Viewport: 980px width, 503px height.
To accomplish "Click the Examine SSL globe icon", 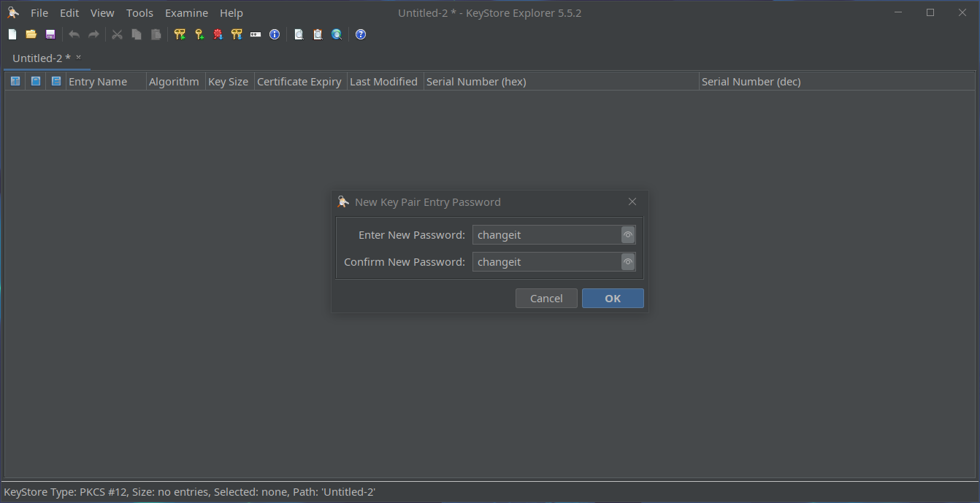I will [337, 34].
